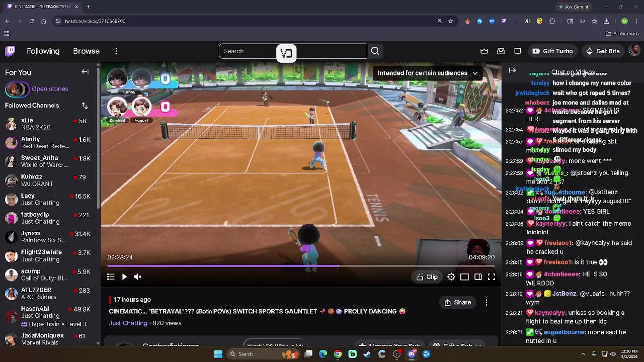Focus the Twitch search field
The height and width of the screenshot is (362, 644).
coord(293,51)
